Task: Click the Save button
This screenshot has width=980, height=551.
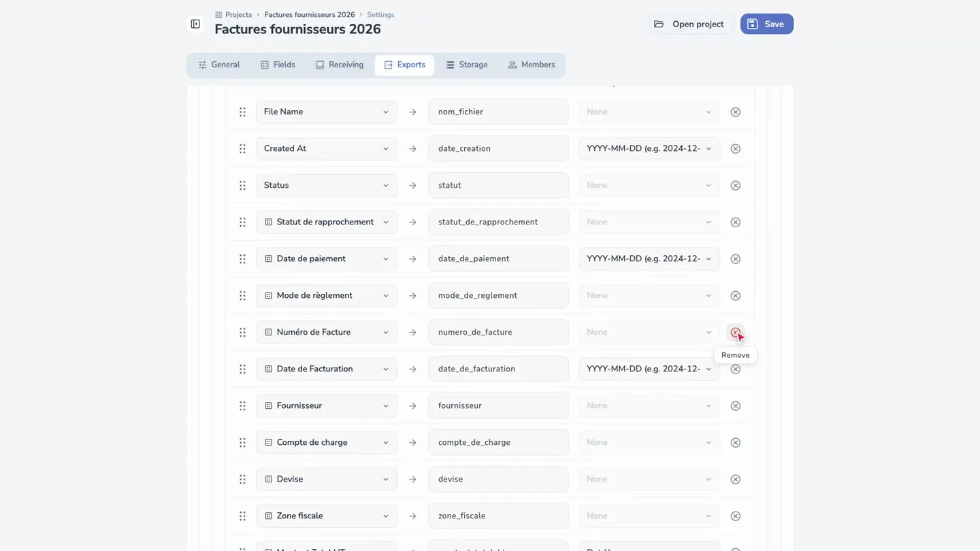Action: [767, 24]
